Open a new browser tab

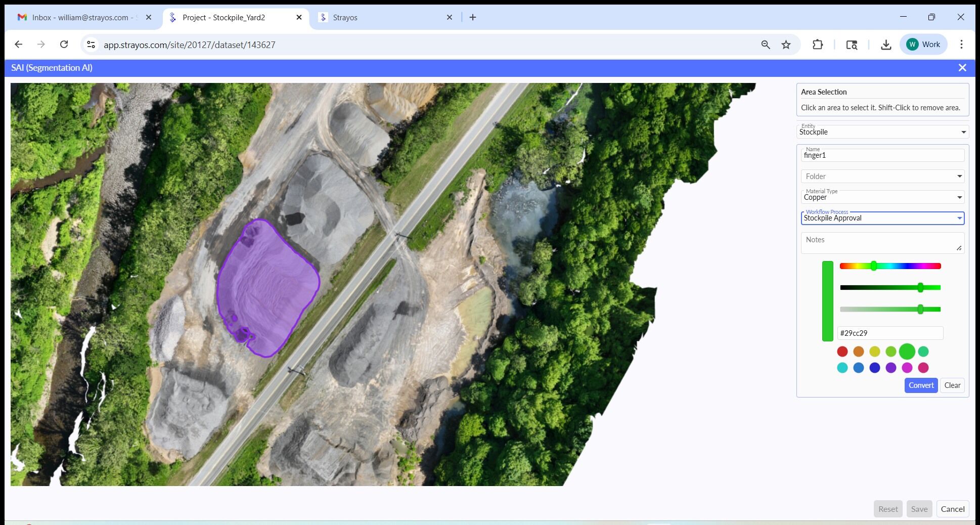click(472, 17)
